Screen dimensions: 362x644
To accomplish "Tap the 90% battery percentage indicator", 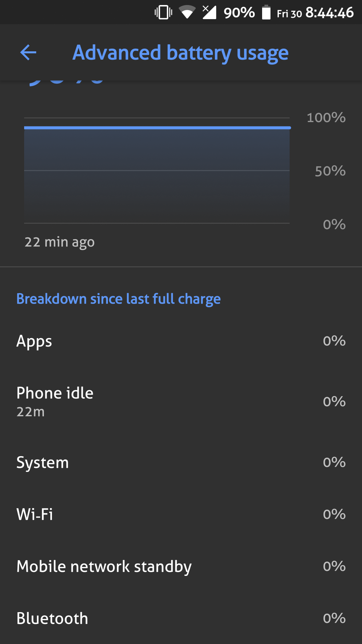I will [x=239, y=12].
